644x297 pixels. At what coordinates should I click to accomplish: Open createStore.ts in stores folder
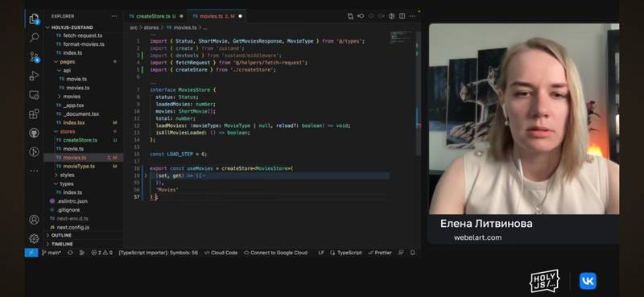tap(80, 140)
